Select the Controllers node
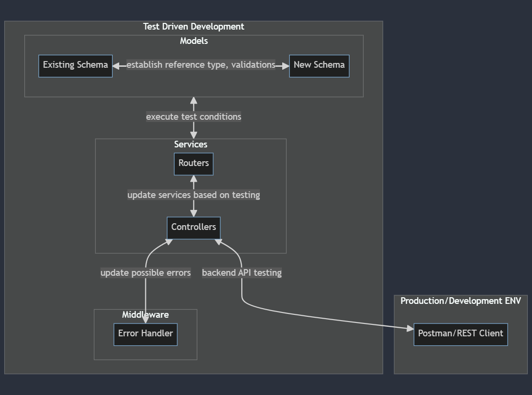 (194, 228)
